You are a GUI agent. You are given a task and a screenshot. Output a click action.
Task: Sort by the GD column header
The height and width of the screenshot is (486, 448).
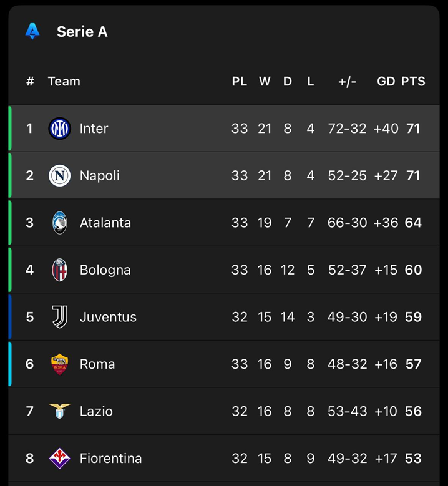coord(386,81)
